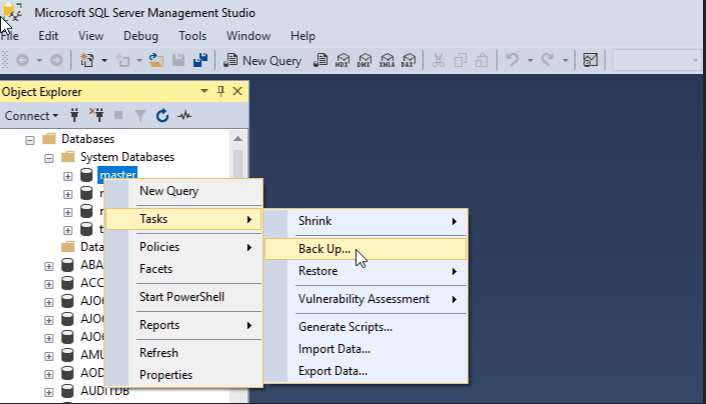Select Back Up... from the Tasks submenu
Image resolution: width=706 pixels, height=404 pixels.
pos(324,249)
